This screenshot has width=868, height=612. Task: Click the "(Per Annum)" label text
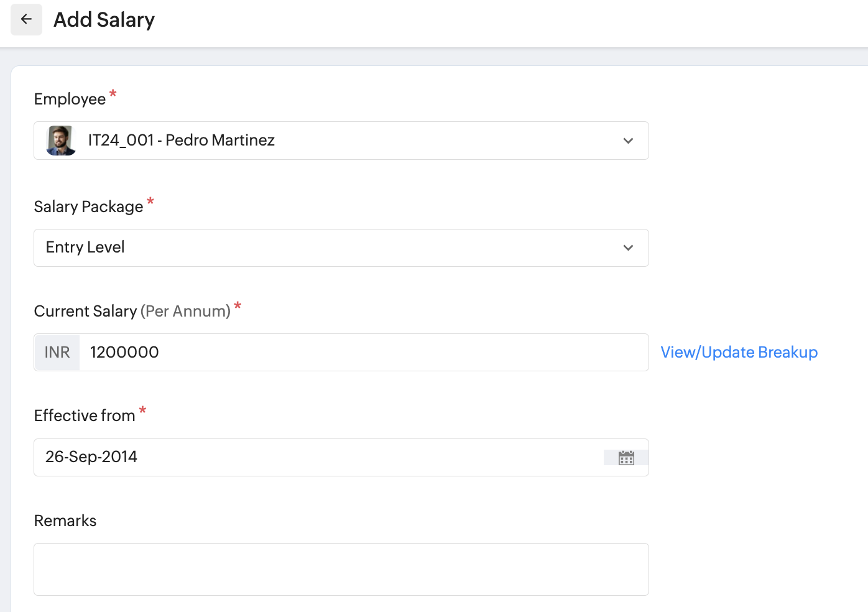tap(185, 312)
